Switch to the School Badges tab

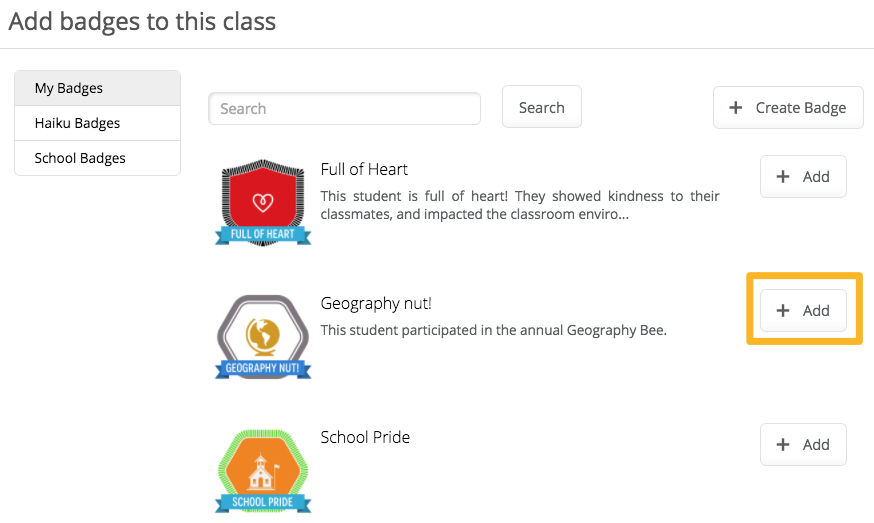pyautogui.click(x=98, y=158)
